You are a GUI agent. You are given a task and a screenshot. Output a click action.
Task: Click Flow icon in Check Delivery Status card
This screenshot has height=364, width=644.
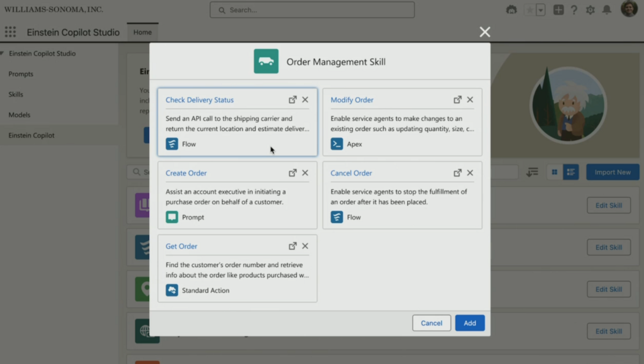pyautogui.click(x=172, y=144)
